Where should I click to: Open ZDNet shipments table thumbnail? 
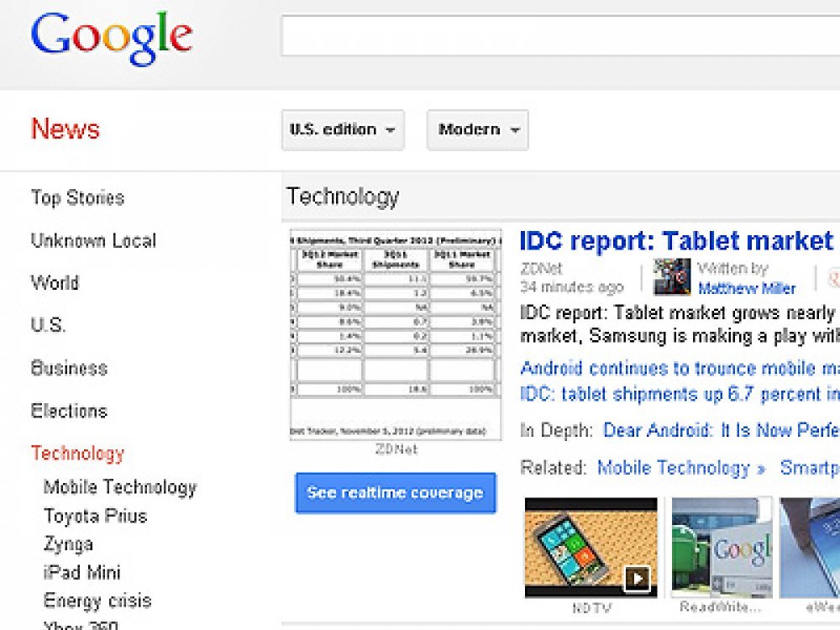coord(396,335)
